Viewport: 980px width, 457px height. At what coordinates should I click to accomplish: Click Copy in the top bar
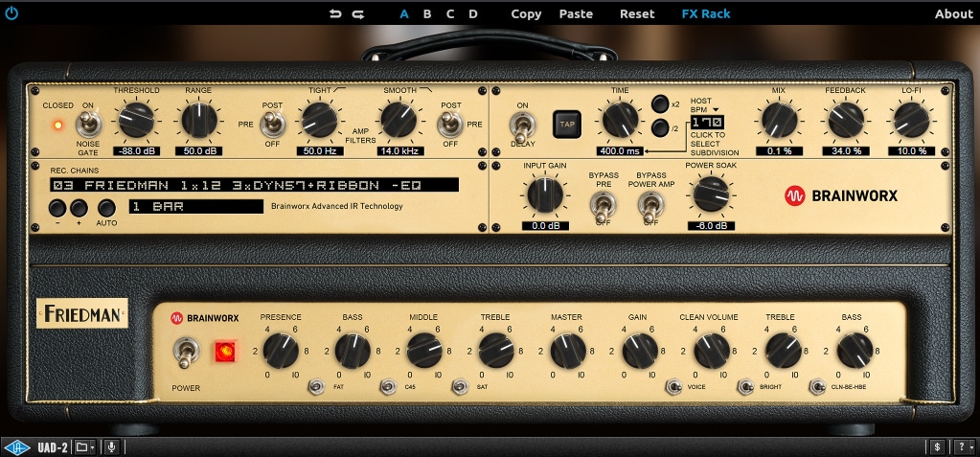tap(526, 13)
